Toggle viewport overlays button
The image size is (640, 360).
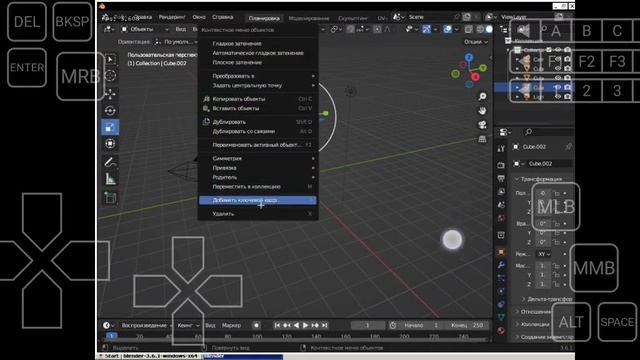(448, 29)
